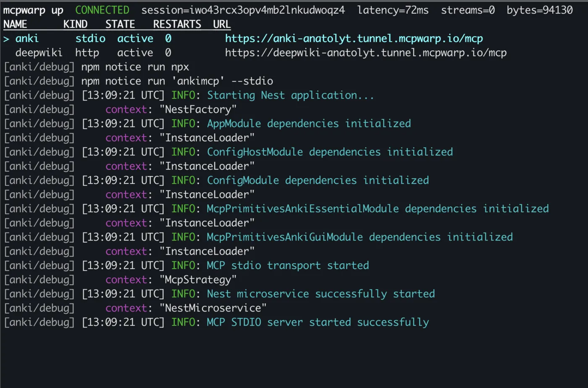Click the "NestFactory" context value
The width and height of the screenshot is (588, 388).
[198, 110]
